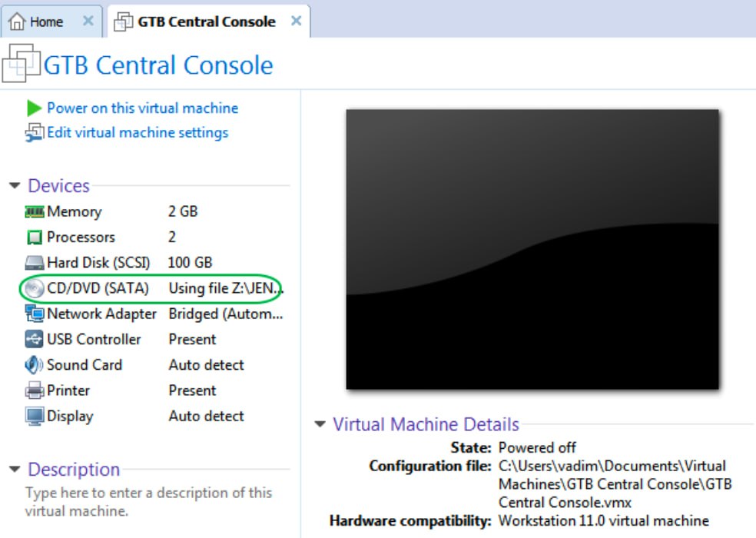Select the Processors device label
The width and height of the screenshot is (756, 538).
(81, 237)
